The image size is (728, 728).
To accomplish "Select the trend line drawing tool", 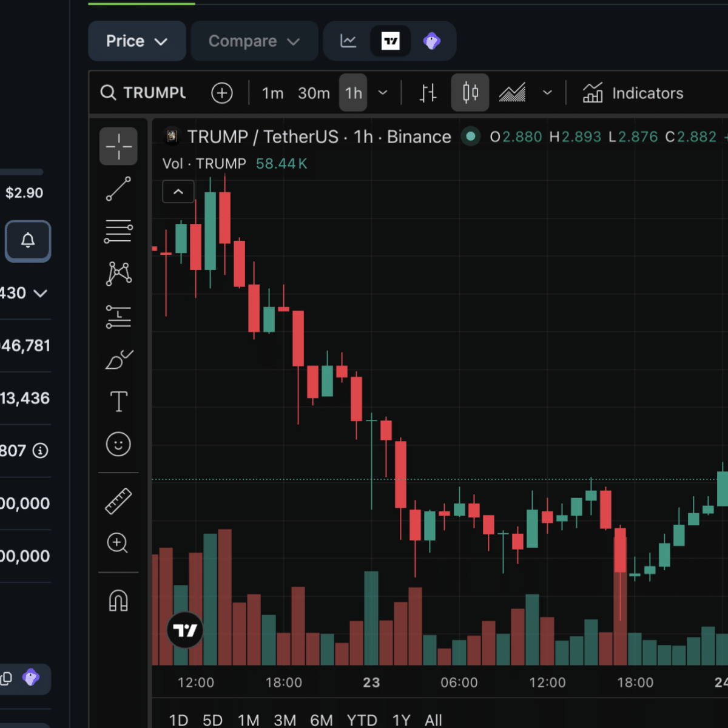I will click(118, 189).
